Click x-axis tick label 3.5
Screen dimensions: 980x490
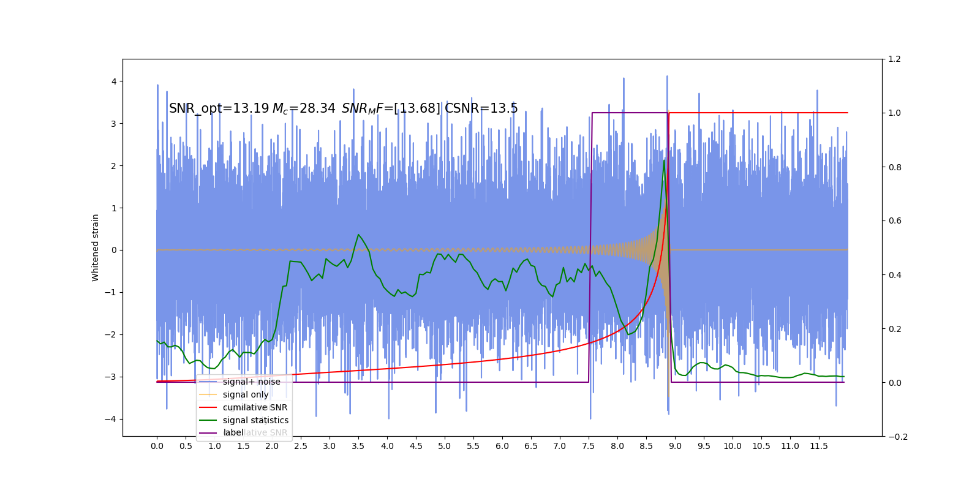click(358, 446)
